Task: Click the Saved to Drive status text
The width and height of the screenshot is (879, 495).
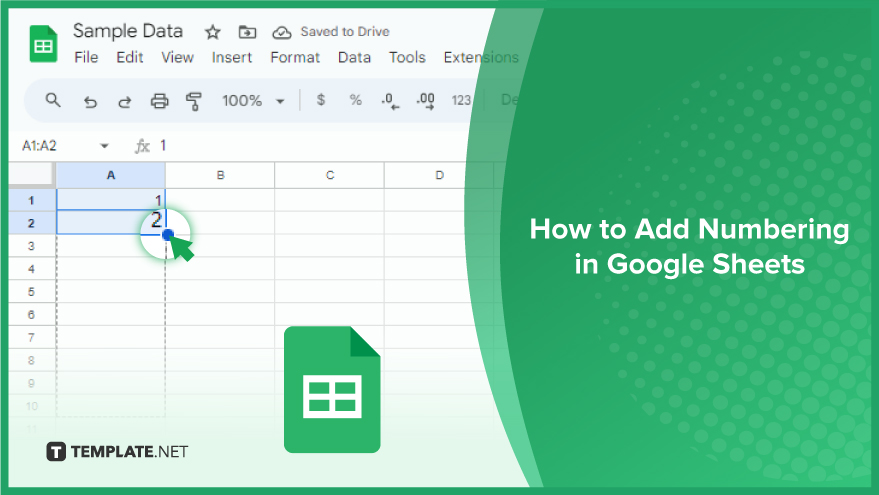Action: point(345,32)
